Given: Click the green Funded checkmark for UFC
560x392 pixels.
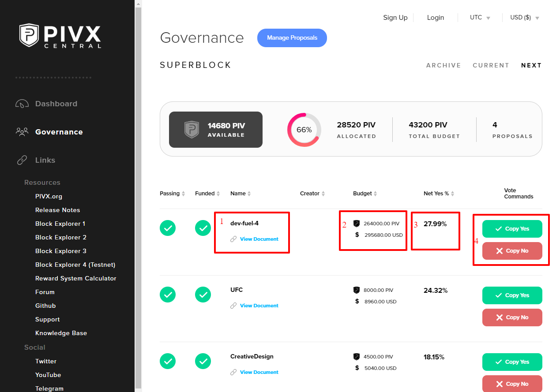Looking at the screenshot, I should 203,295.
